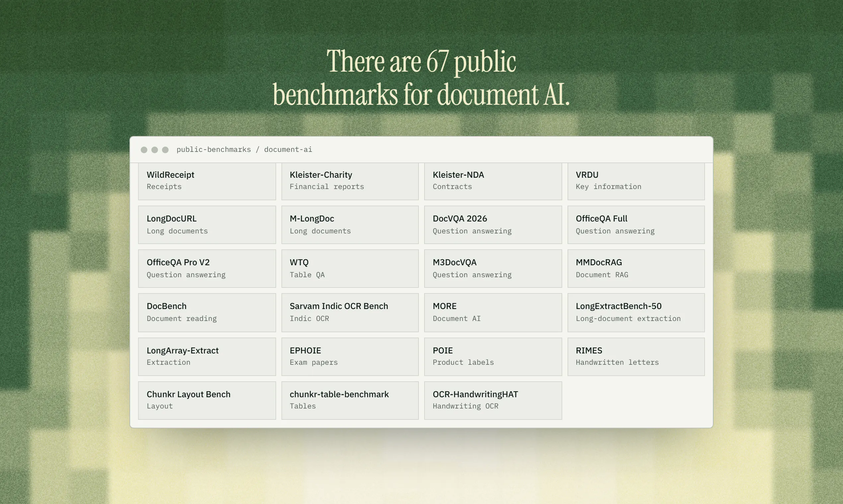This screenshot has width=843, height=504.
Task: Select the chunkr-table-benchmark card
Action: click(350, 401)
